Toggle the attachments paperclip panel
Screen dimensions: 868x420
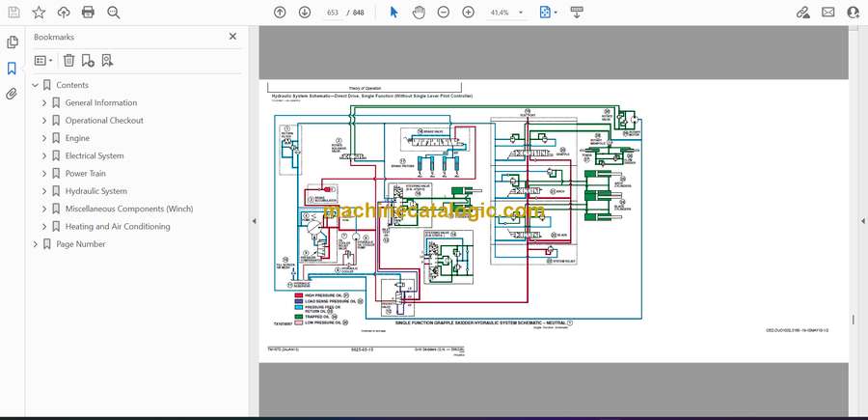point(12,95)
